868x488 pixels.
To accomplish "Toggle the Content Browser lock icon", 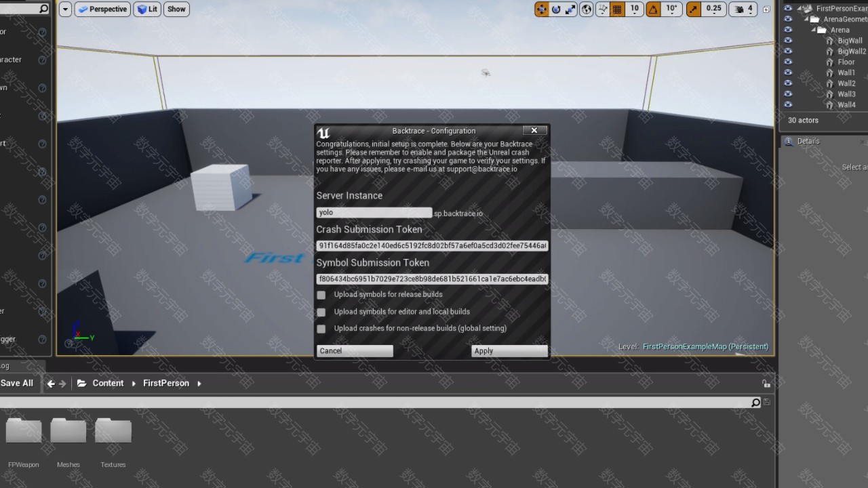I will click(766, 384).
